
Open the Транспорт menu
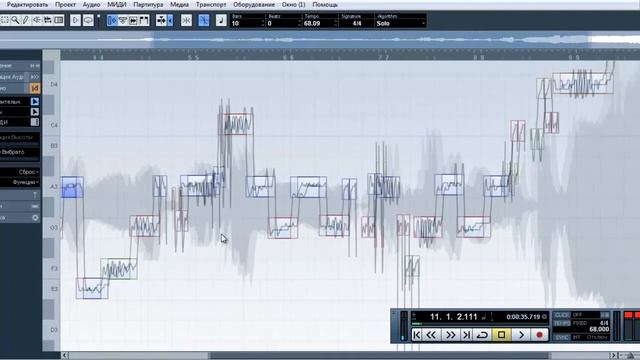click(211, 4)
